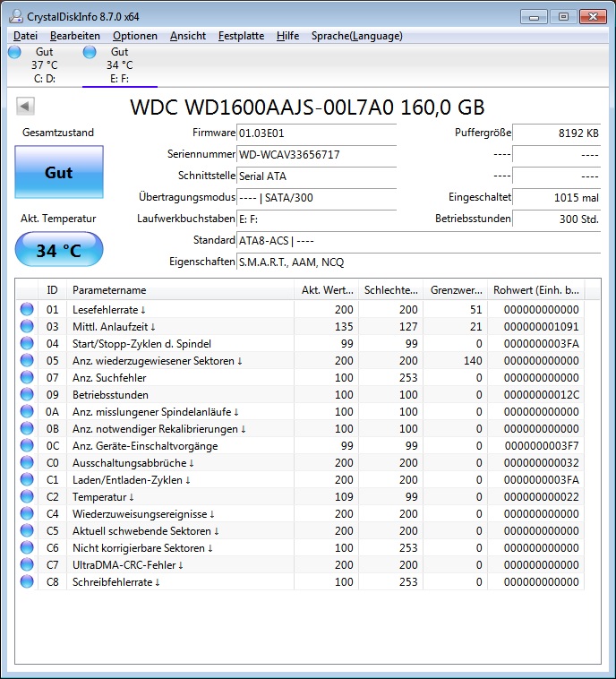Click status orb of notwendiger Rekalibrierungen row

coord(27,428)
